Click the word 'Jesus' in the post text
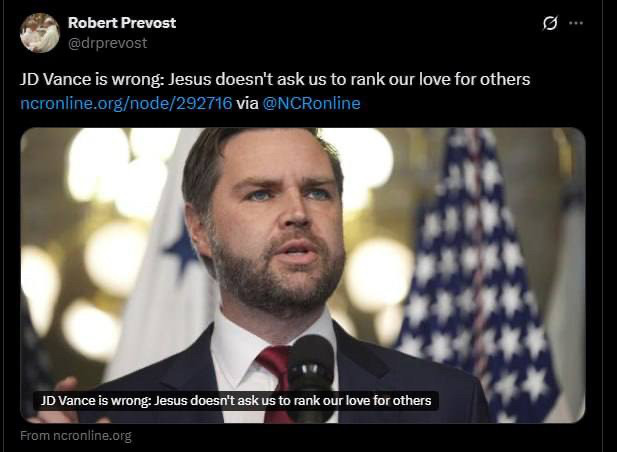 (x=190, y=79)
